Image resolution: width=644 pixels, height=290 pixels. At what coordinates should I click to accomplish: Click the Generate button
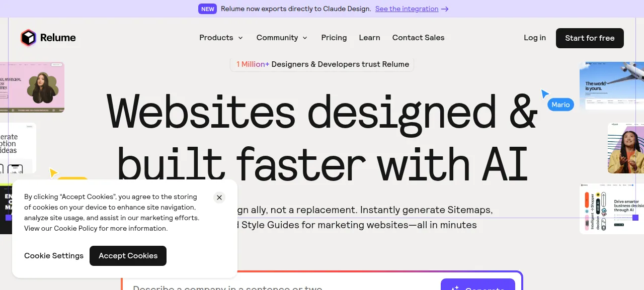coord(478,284)
